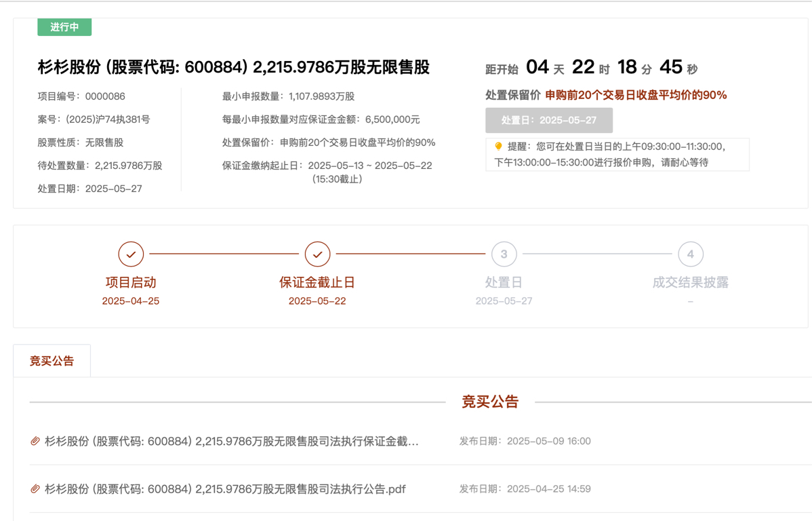This screenshot has height=521, width=812.
Task: Click the 2025-05-22 date under 保证金截止日
Action: pos(317,301)
